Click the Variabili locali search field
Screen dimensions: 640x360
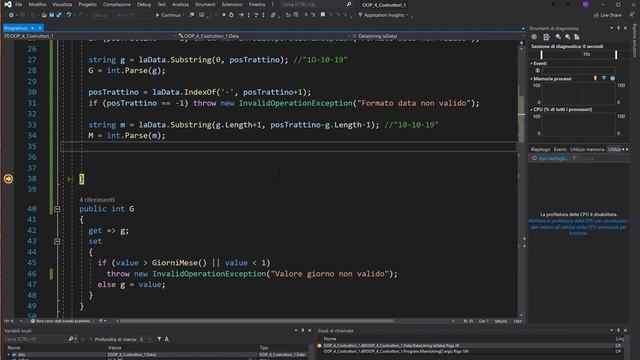click(36, 339)
